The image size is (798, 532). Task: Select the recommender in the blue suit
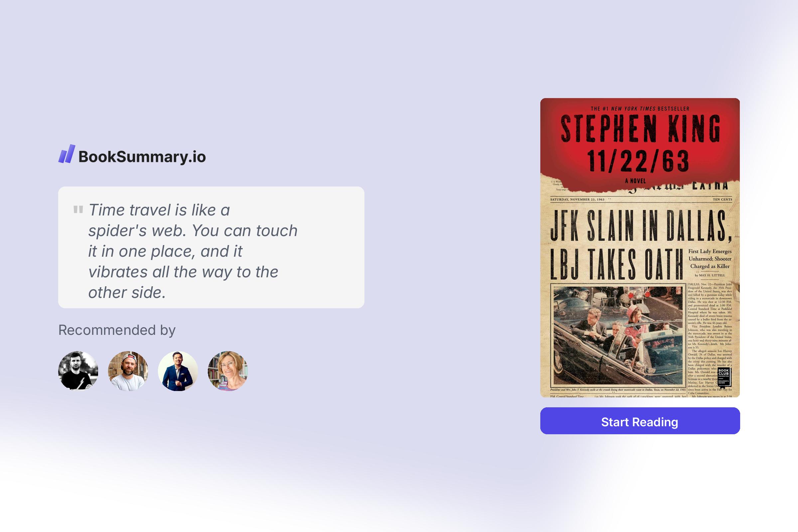[x=178, y=371]
